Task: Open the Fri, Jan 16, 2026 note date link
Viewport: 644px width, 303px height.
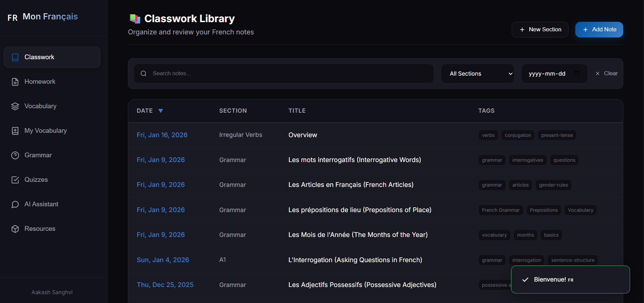Action: (x=162, y=135)
